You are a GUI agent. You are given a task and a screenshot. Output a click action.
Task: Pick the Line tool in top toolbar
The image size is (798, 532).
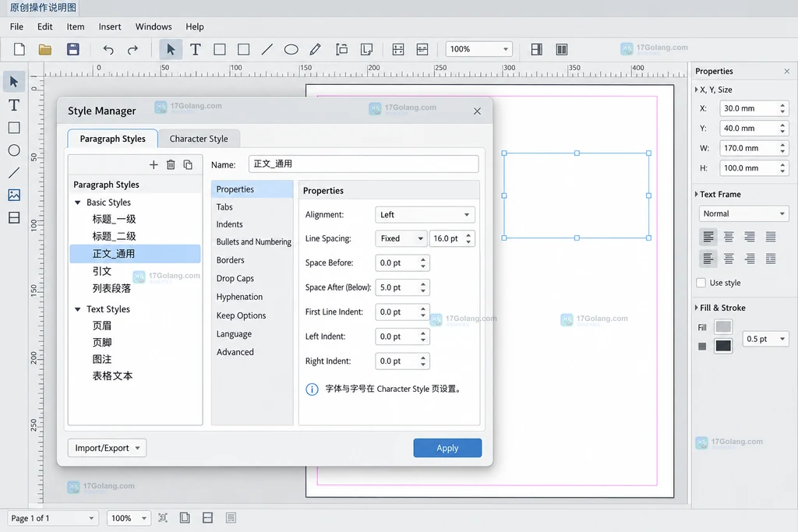pos(267,49)
